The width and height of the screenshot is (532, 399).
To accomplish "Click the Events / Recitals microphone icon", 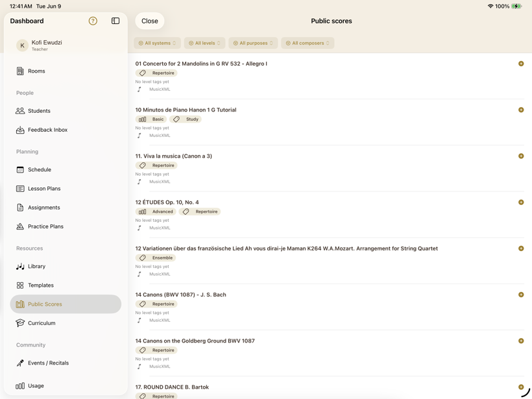I will 20,363.
